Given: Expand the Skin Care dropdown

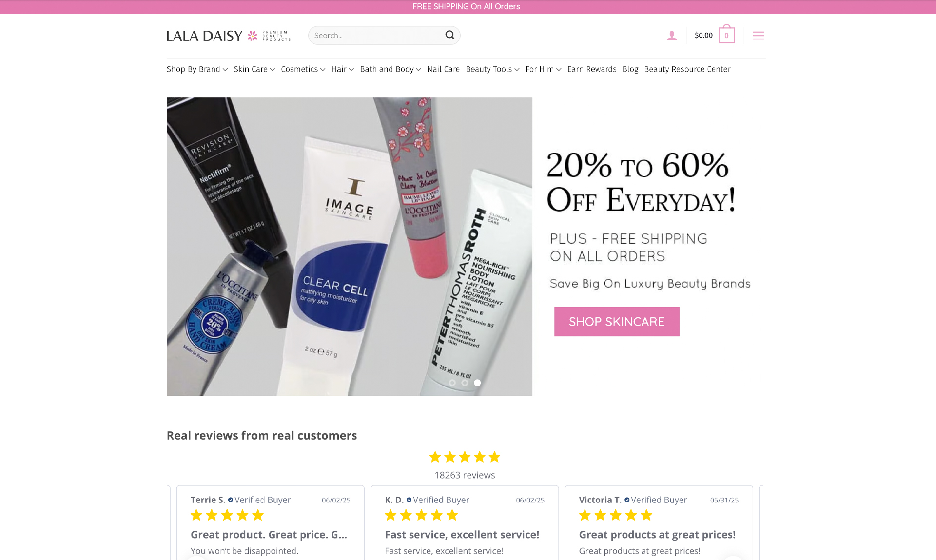Looking at the screenshot, I should click(x=254, y=69).
